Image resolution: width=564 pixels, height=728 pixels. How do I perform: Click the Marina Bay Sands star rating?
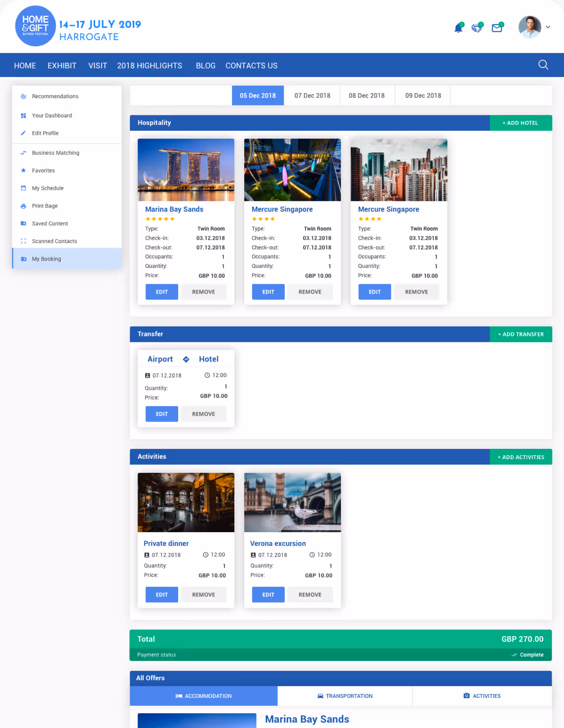[160, 219]
